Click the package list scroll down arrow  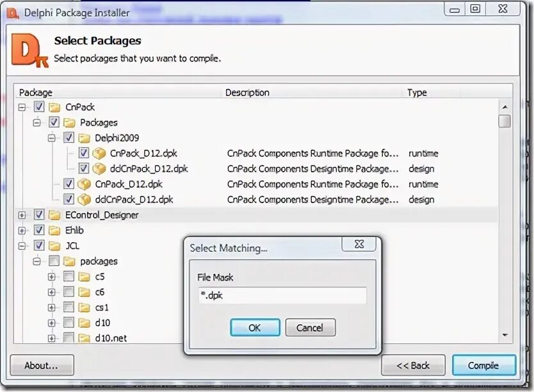[505, 335]
